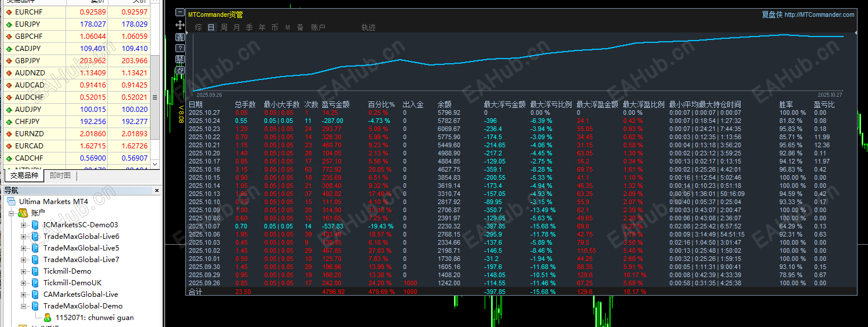This screenshot has width=868, height=327.
Task: Click the equity curve line chart
Action: [x=518, y=63]
